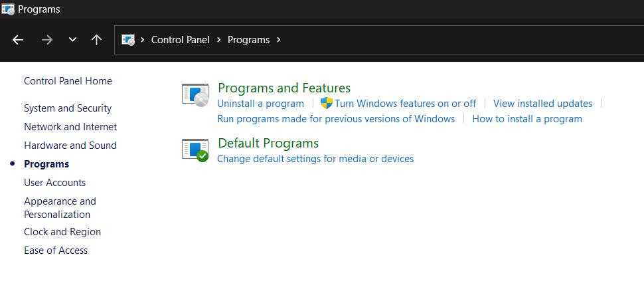Screen dimensions: 644x303
Task: Click the Programs and Features icon
Action: [x=195, y=95]
